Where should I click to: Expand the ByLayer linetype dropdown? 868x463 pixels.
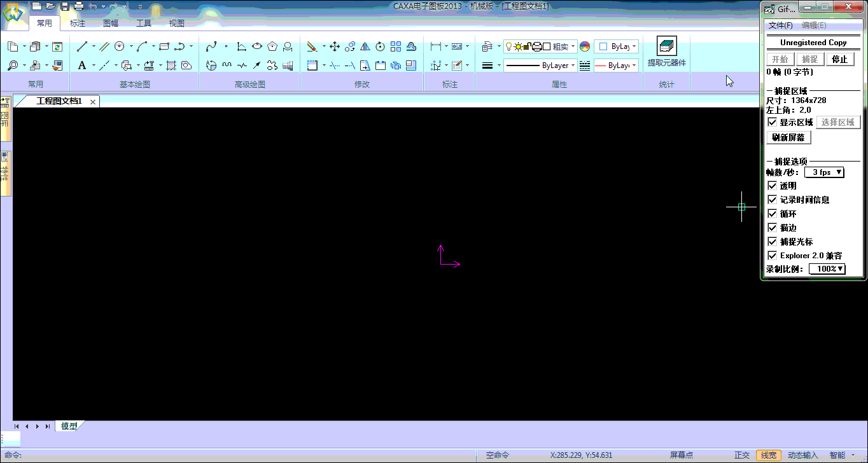pos(573,66)
